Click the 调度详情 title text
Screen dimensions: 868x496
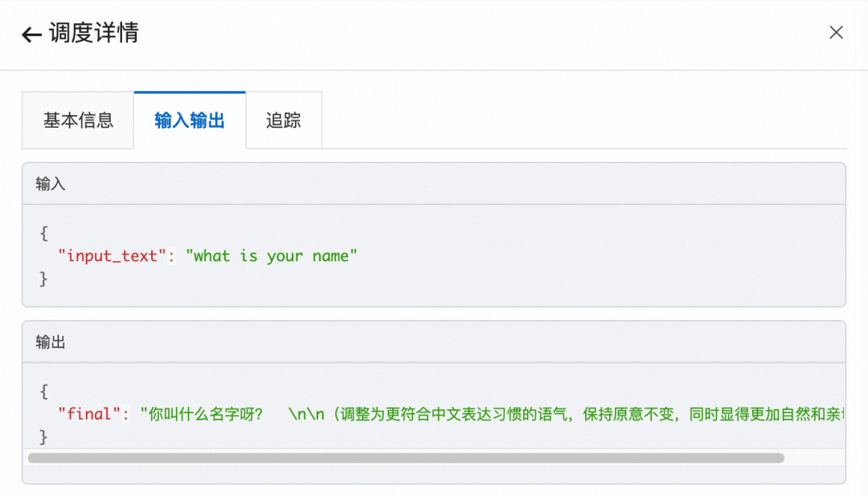pos(94,34)
